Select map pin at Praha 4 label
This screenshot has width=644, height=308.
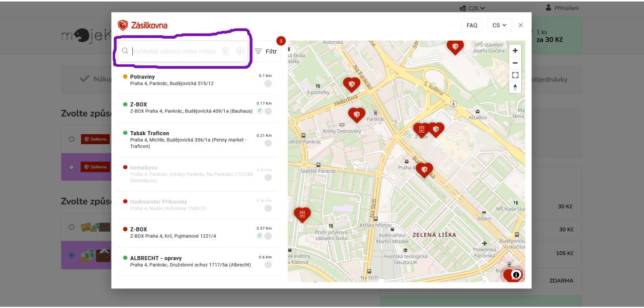[x=424, y=170]
